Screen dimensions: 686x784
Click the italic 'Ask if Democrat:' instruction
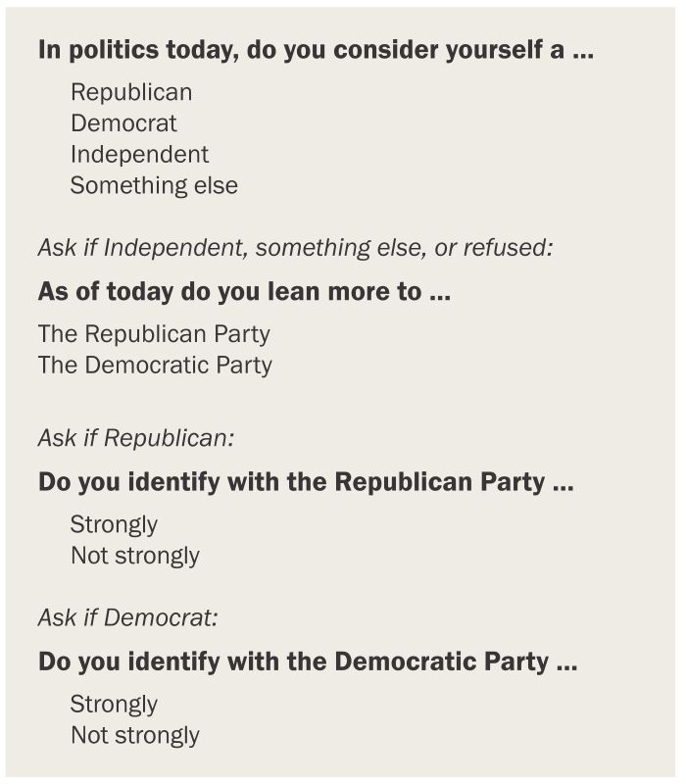[x=128, y=617]
